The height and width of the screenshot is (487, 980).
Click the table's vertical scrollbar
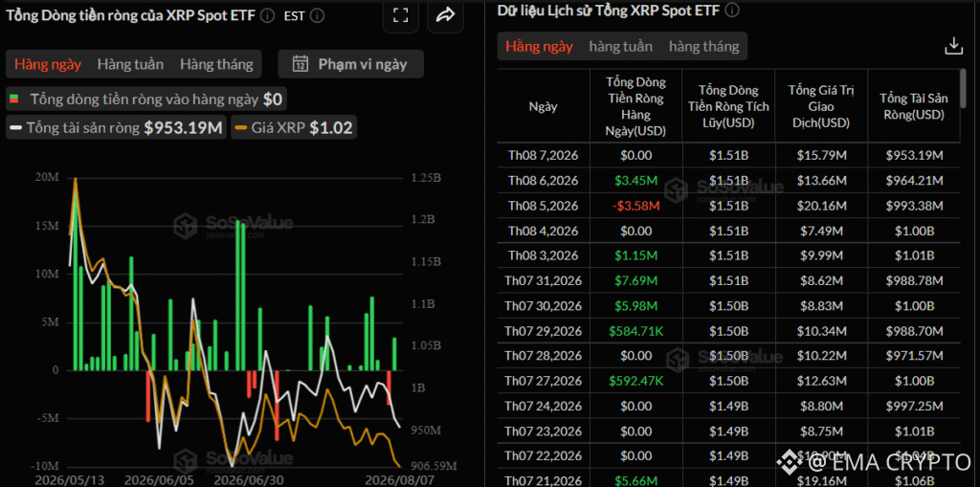(963, 87)
